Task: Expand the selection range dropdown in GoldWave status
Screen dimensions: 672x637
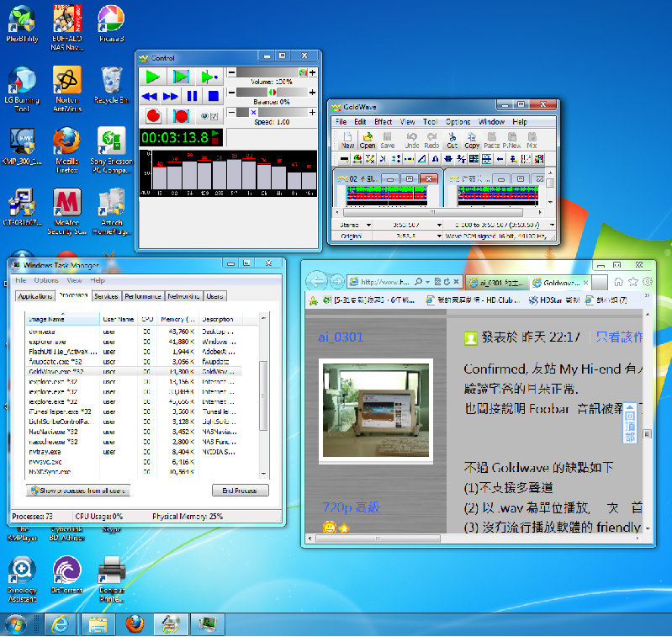Action: point(552,225)
